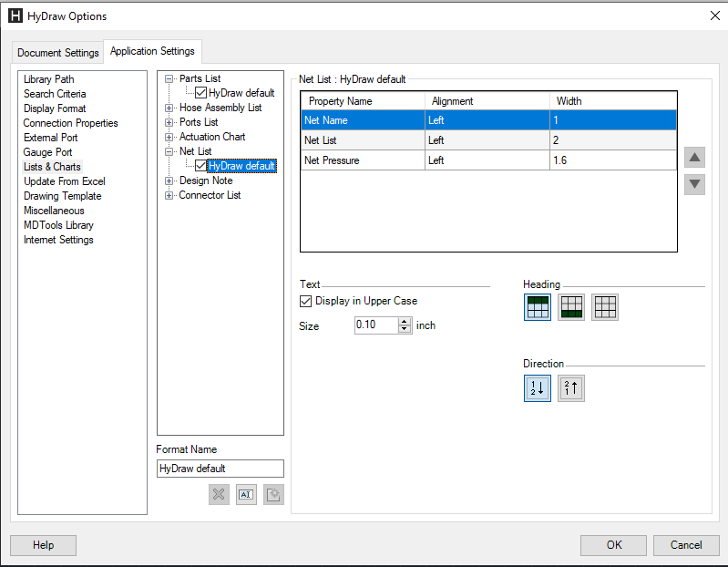The image size is (728, 567).
Task: Click the Alignment column header
Action: (x=487, y=101)
